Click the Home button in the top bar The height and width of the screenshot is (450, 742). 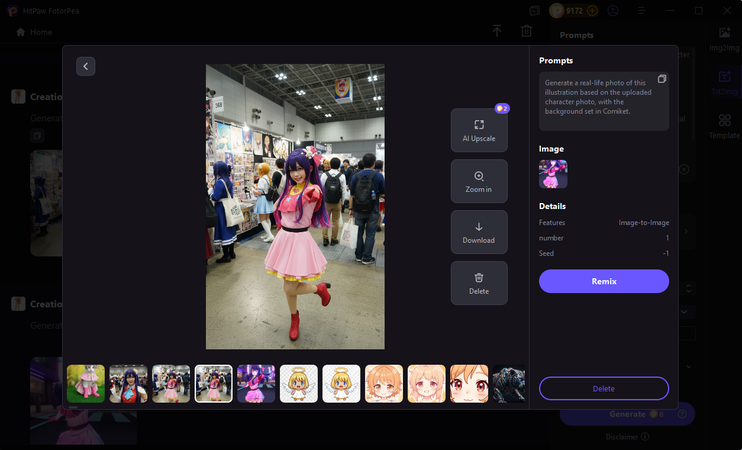tap(34, 32)
